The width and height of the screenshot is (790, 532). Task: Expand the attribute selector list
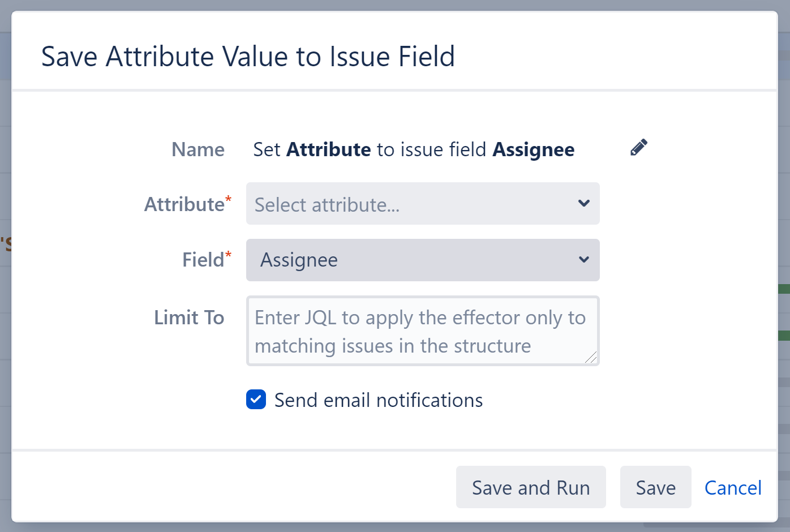point(423,203)
